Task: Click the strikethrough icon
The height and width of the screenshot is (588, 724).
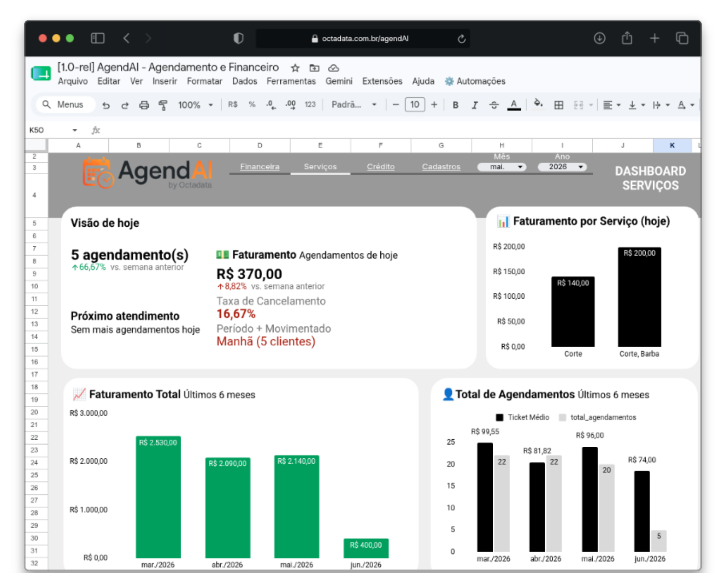Action: (x=494, y=105)
